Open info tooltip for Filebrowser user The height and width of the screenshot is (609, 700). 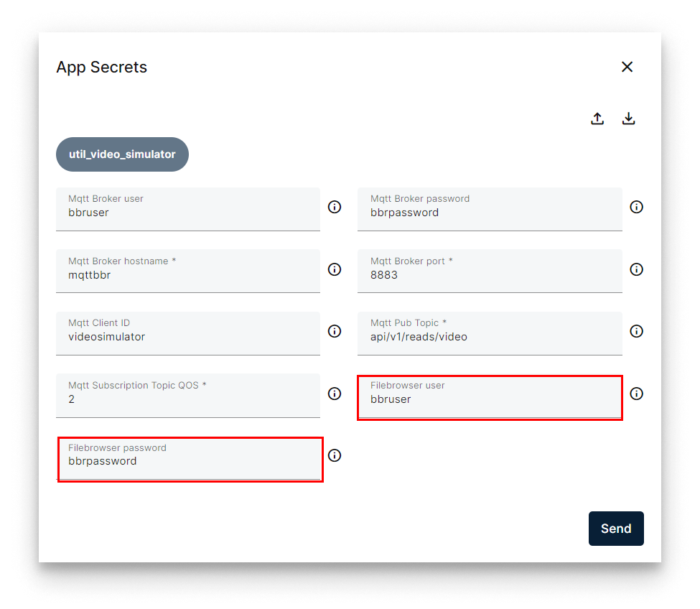pos(636,394)
